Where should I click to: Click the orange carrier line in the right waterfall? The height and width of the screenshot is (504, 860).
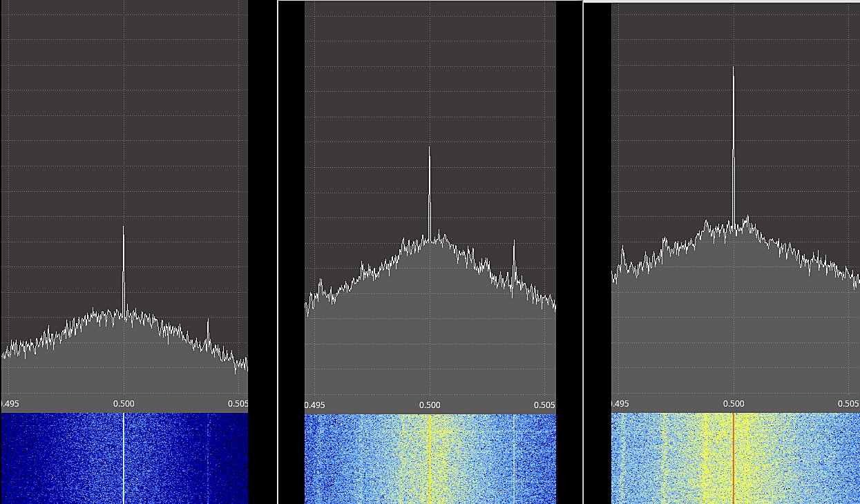coord(733,458)
